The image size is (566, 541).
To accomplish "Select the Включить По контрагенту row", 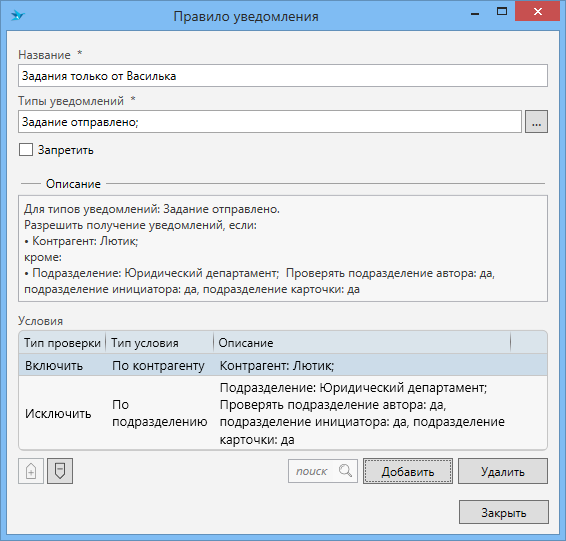I will tap(283, 365).
